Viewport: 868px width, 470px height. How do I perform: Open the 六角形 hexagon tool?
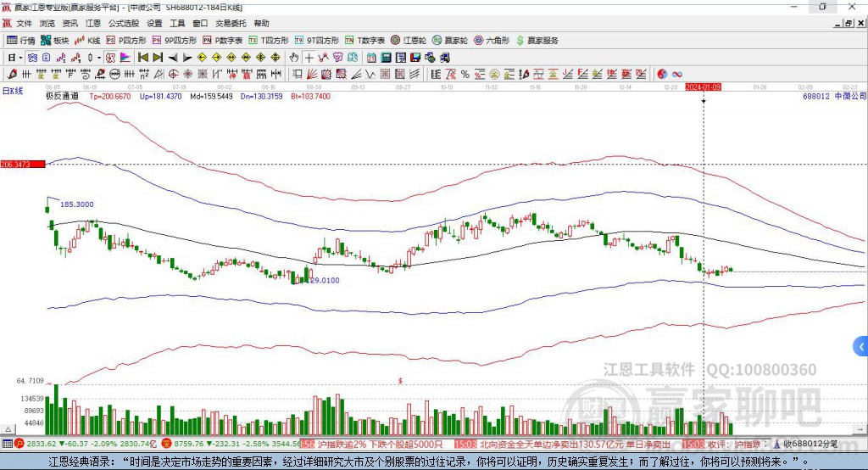point(492,41)
